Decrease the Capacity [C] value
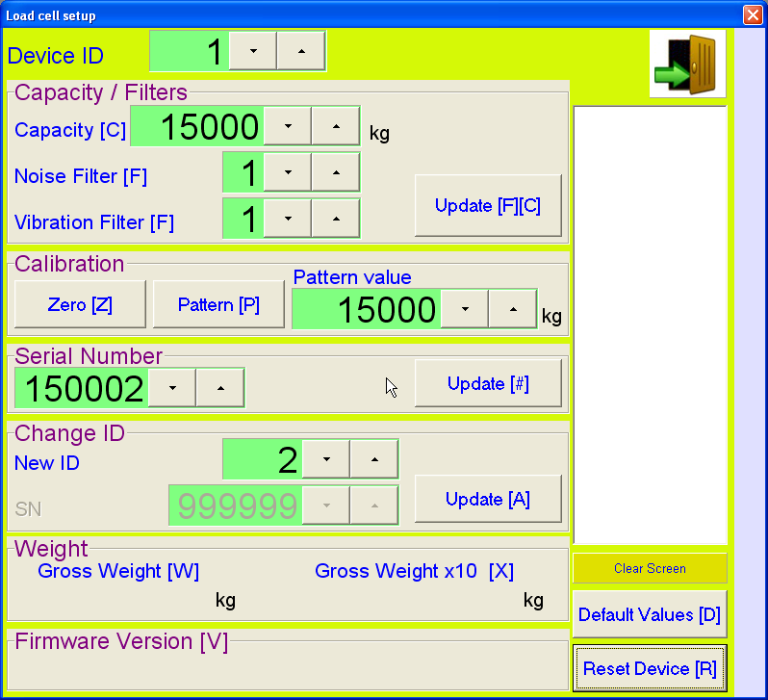768x700 pixels. [288, 126]
